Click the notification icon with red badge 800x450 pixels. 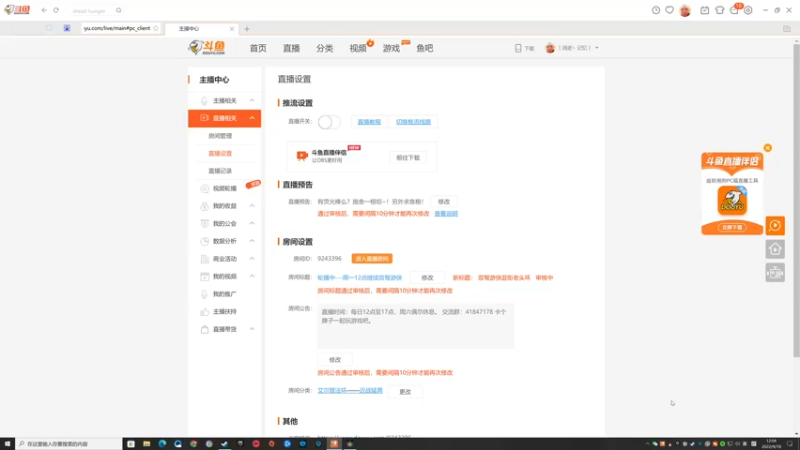tap(735, 10)
